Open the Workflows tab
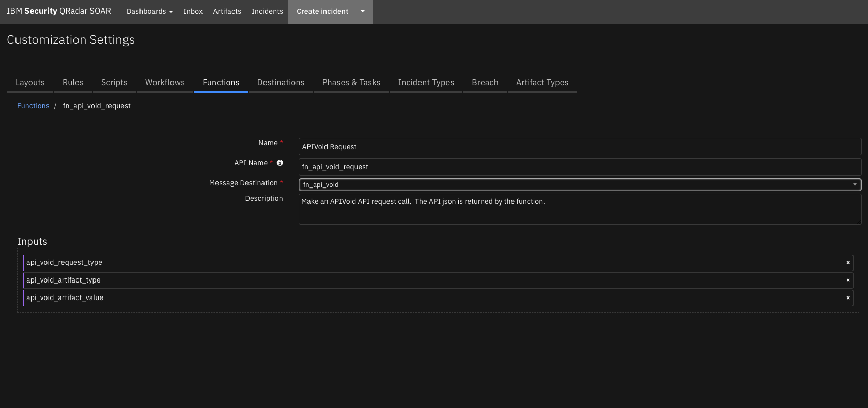Image resolution: width=868 pixels, height=408 pixels. 165,83
